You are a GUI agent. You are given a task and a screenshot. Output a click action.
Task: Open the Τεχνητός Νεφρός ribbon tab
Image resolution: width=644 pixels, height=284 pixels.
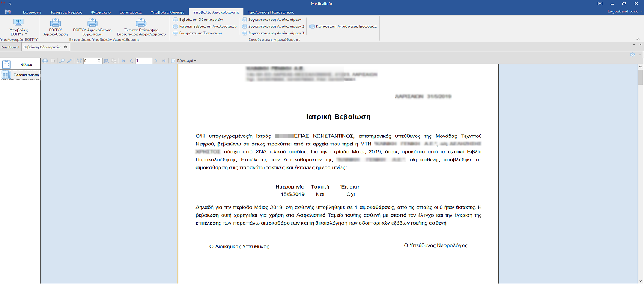[66, 12]
